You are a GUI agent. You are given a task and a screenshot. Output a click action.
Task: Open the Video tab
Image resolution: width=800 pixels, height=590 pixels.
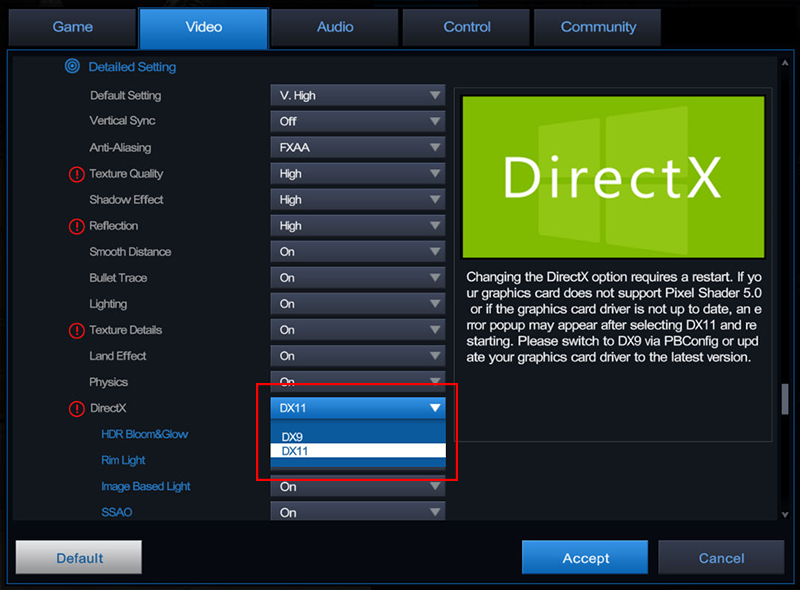pos(204,28)
